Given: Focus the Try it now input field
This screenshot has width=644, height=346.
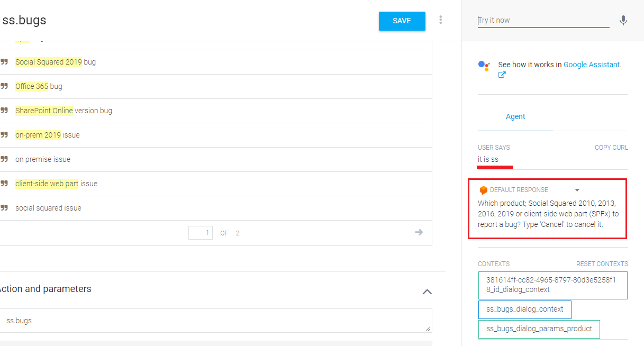Looking at the screenshot, I should click(x=543, y=21).
